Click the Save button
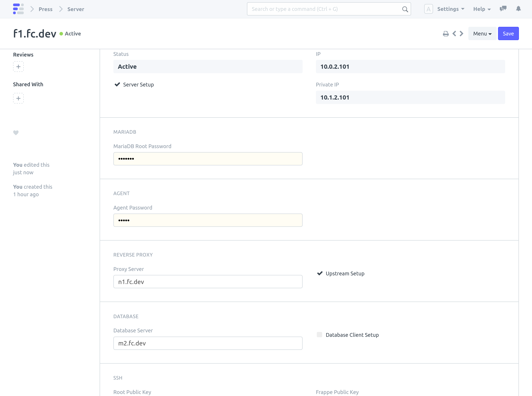 coord(508,33)
